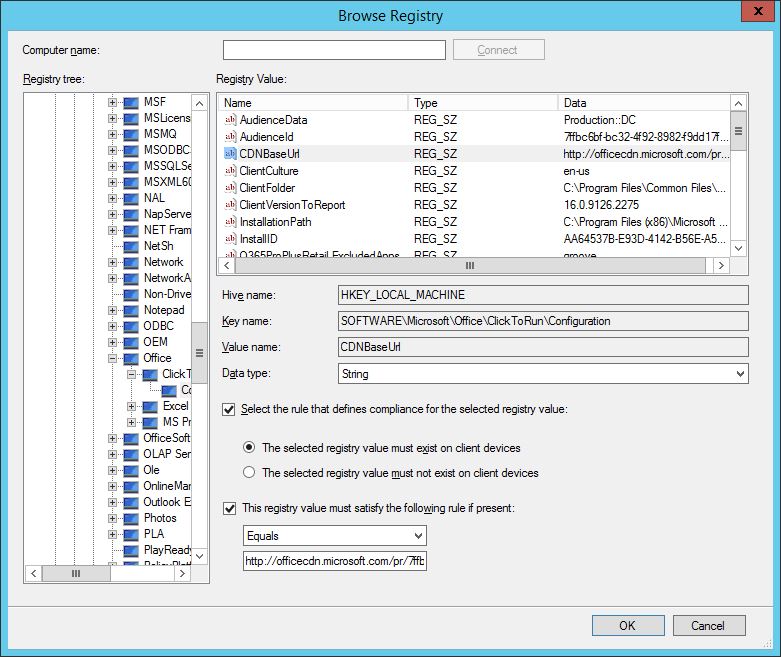781x657 pixels.
Task: Click registry tree horizontal scroll right arrow
Action: [182, 573]
